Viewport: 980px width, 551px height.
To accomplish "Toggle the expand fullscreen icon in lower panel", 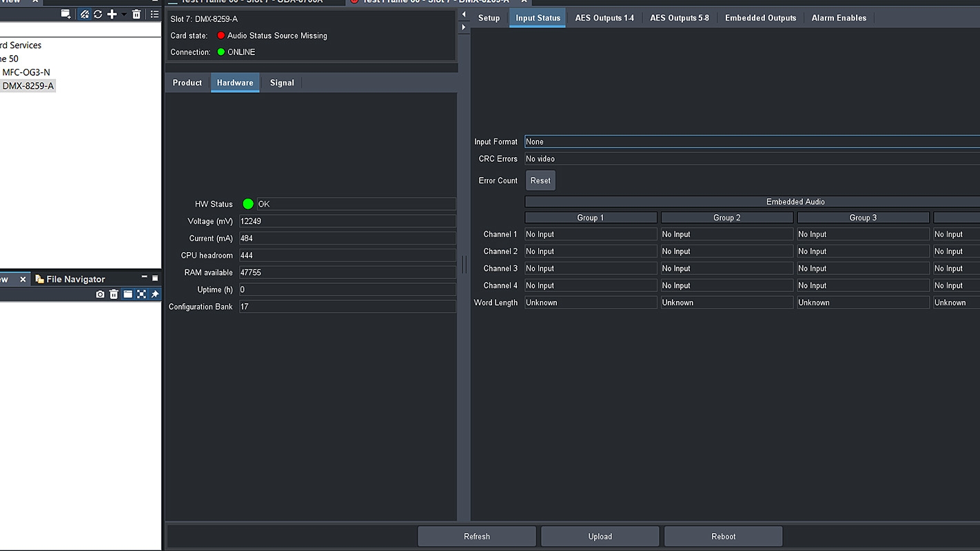I will pyautogui.click(x=141, y=294).
